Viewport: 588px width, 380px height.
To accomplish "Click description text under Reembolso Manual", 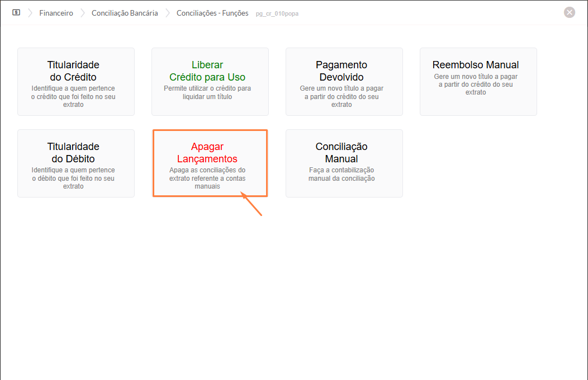I will (476, 84).
